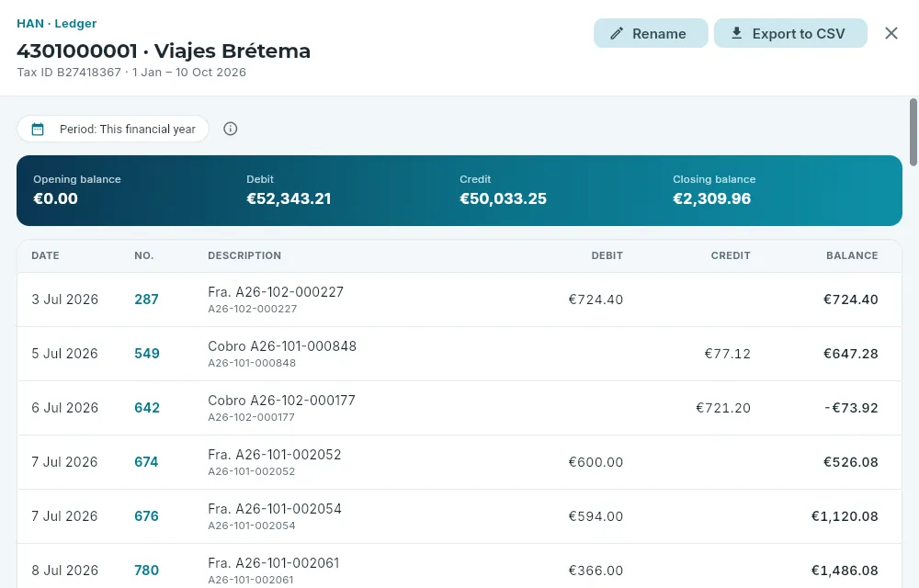919x588 pixels.
Task: Click the CREDIT column header
Action: [x=731, y=255]
